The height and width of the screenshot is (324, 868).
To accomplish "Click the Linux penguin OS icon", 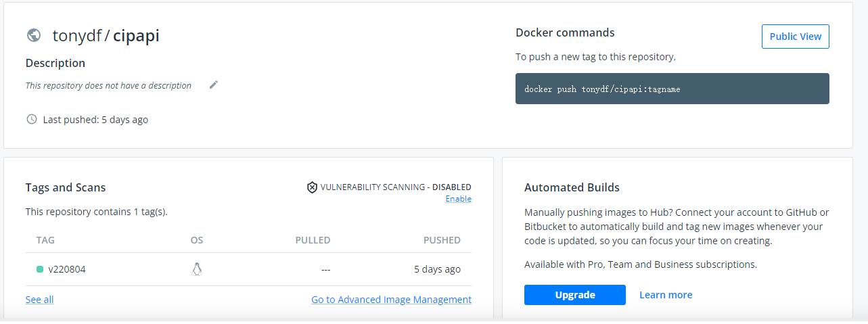I will (x=197, y=269).
